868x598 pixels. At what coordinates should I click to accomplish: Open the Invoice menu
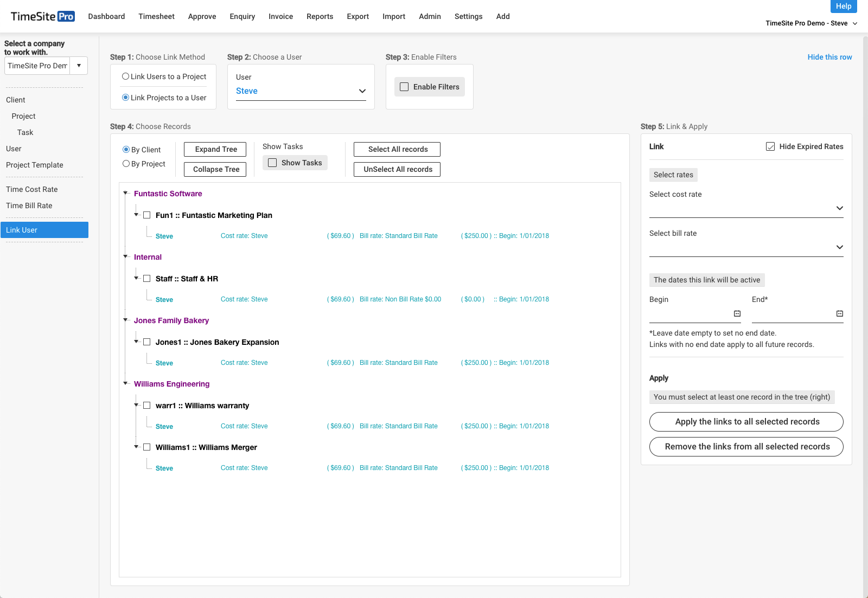[x=280, y=16]
